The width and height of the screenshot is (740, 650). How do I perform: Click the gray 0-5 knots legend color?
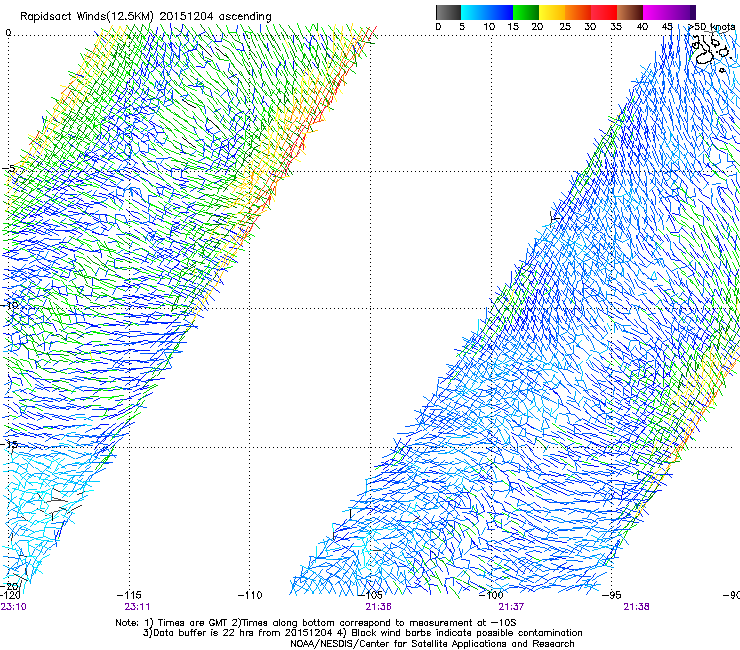pyautogui.click(x=448, y=12)
